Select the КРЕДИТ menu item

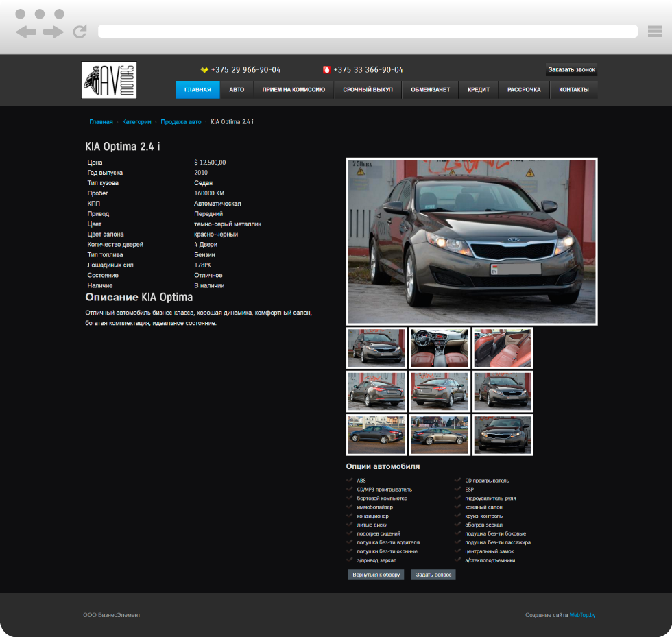click(x=479, y=90)
